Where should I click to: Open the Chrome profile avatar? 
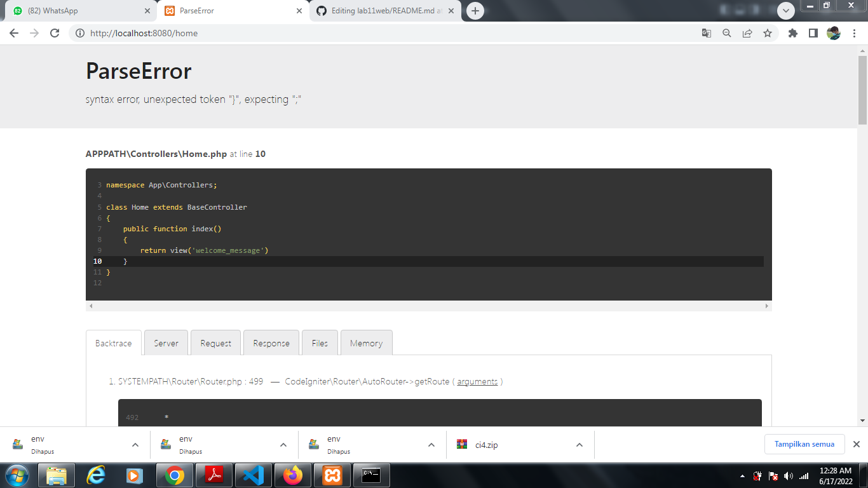833,32
